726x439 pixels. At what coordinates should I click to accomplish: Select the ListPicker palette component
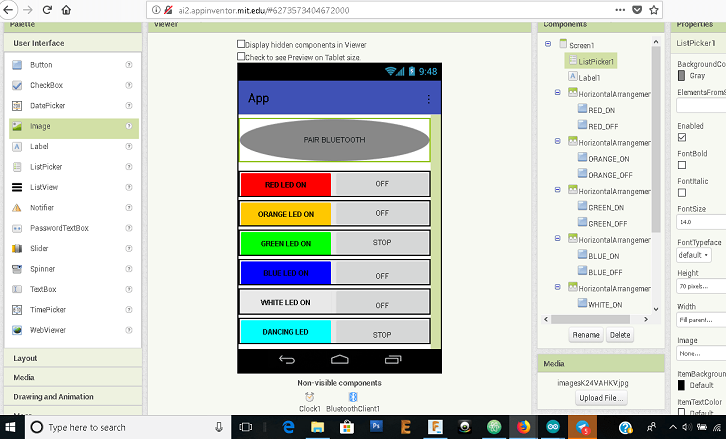tap(46, 167)
